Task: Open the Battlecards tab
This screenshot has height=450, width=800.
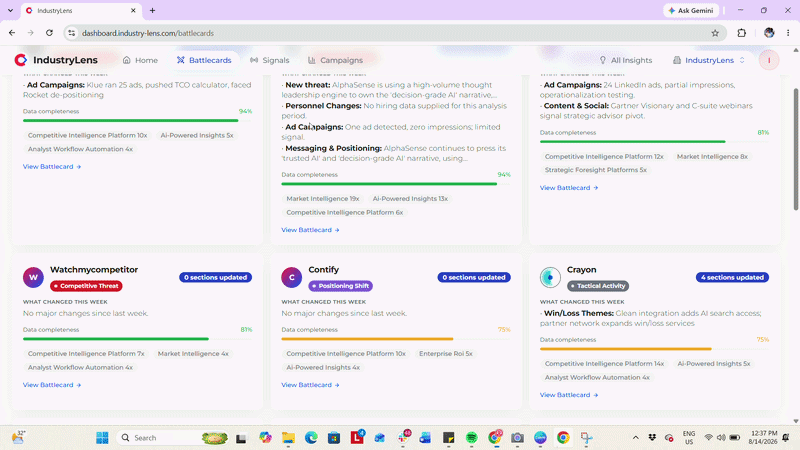Action: click(x=204, y=60)
